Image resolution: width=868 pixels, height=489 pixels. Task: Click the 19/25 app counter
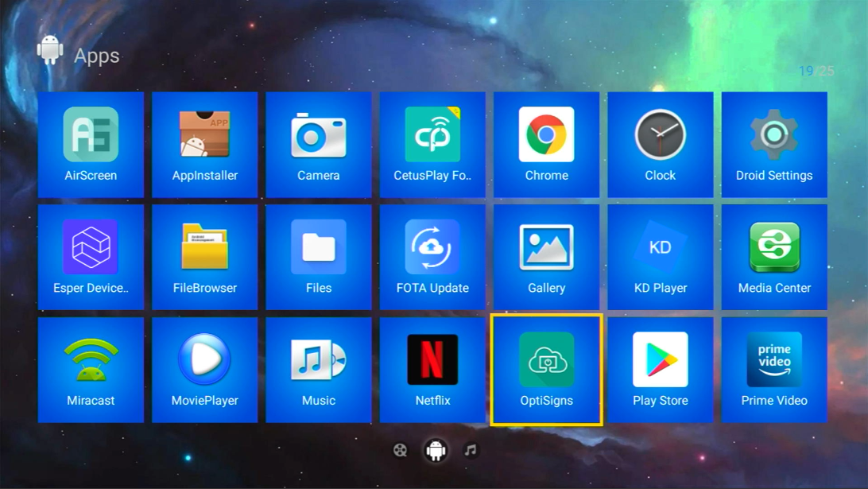coord(816,71)
